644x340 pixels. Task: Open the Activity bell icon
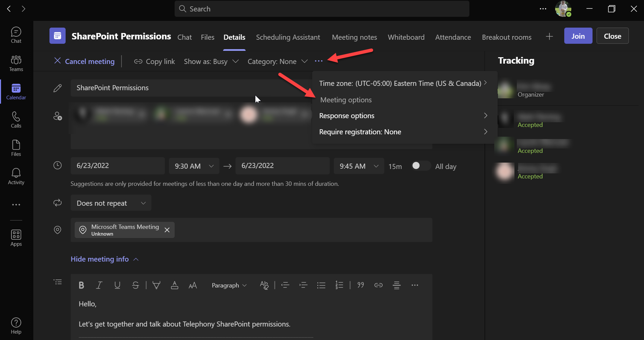click(x=16, y=176)
